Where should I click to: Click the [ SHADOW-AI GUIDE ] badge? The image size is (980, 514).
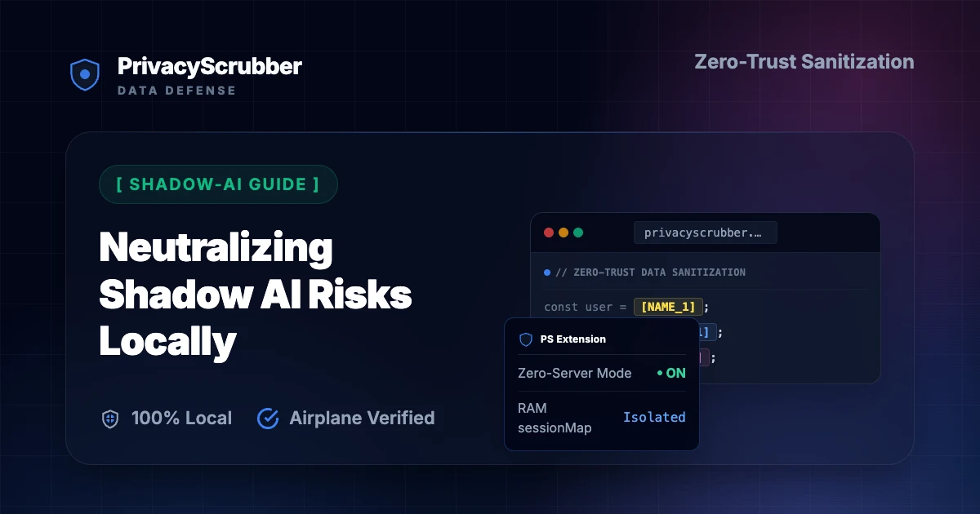[x=218, y=184]
